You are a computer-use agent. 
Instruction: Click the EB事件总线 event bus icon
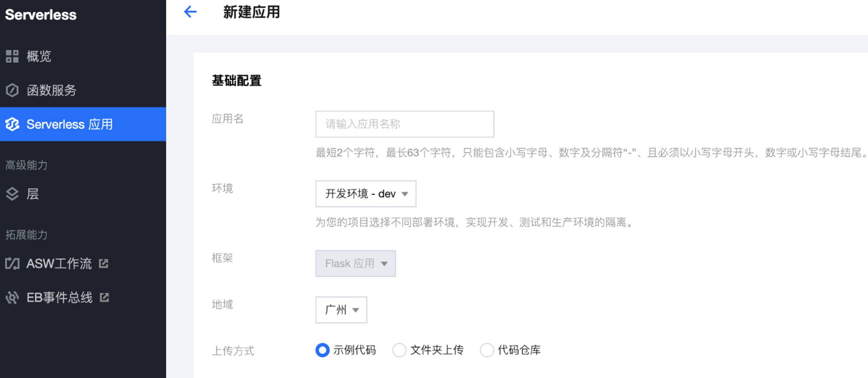12,297
